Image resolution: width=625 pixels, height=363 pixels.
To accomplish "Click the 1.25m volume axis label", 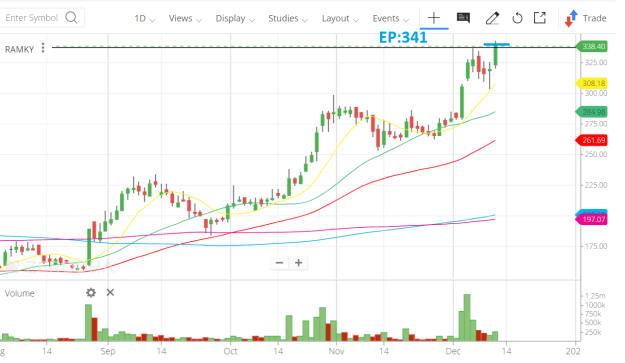I will coord(595,296).
